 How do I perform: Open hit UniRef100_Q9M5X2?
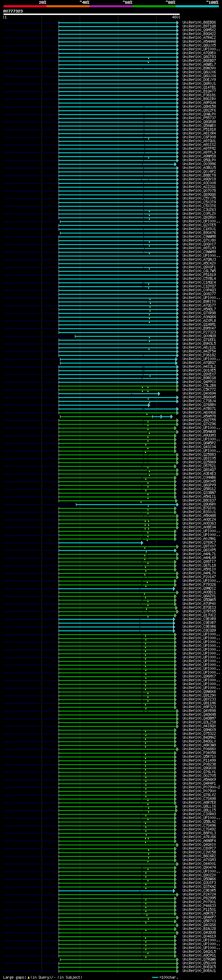[199, 30]
